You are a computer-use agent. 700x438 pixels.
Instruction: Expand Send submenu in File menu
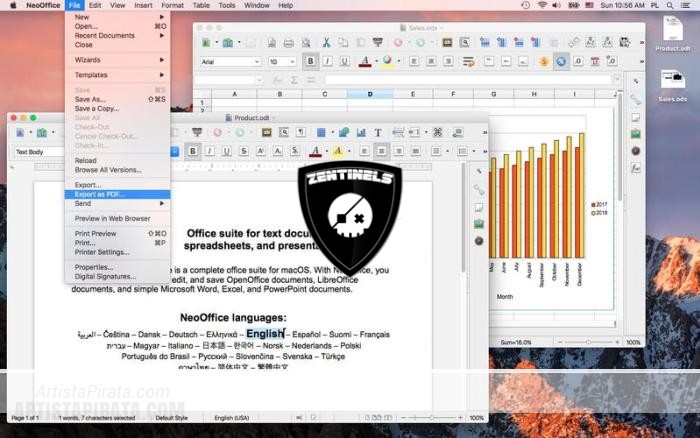tap(117, 204)
